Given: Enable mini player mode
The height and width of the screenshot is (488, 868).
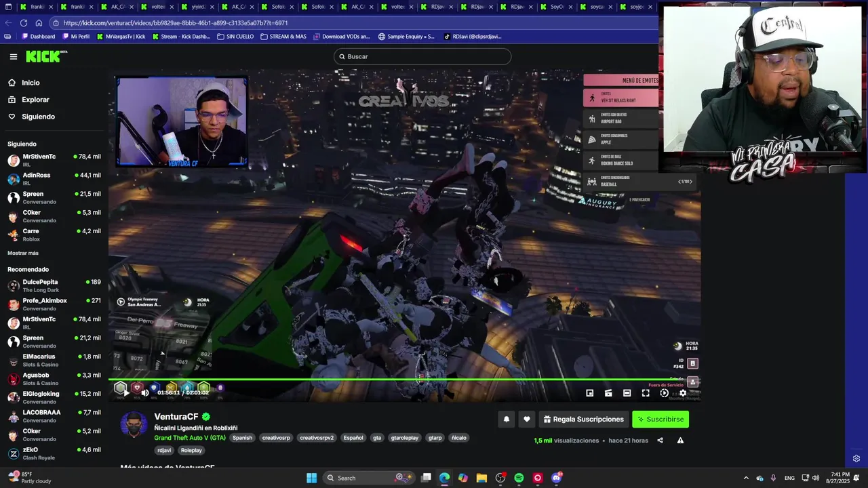Looking at the screenshot, I should (590, 393).
